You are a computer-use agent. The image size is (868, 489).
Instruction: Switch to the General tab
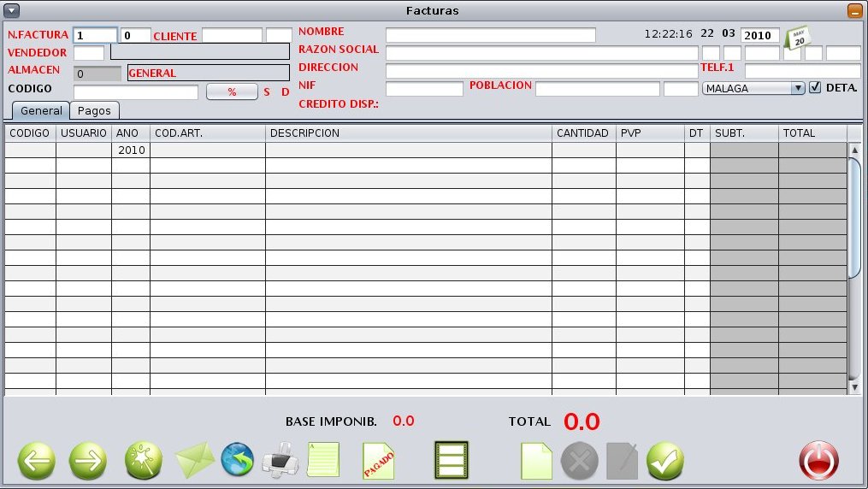click(x=41, y=110)
